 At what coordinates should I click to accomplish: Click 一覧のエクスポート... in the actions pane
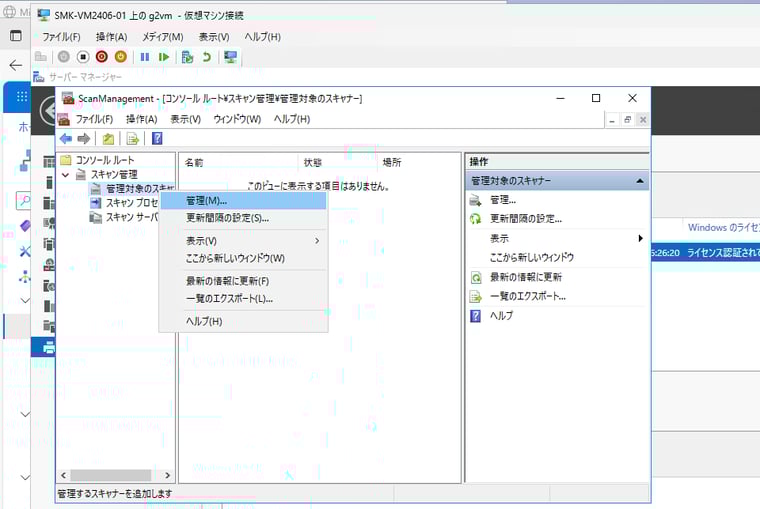click(527, 296)
